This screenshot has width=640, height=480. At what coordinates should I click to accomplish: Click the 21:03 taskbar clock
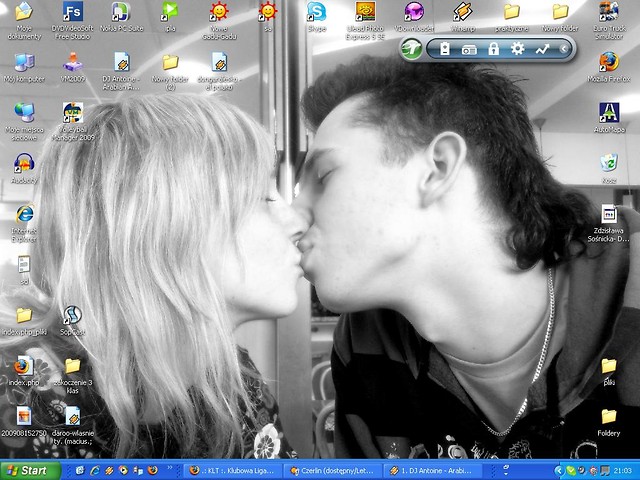pos(623,471)
